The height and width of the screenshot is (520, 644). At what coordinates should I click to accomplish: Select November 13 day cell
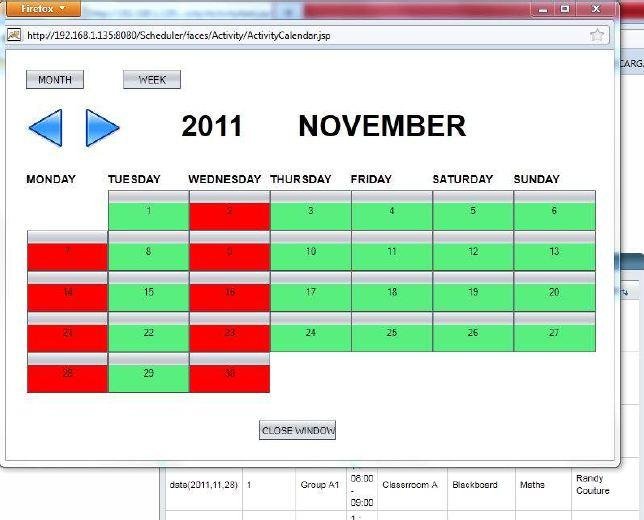click(554, 251)
